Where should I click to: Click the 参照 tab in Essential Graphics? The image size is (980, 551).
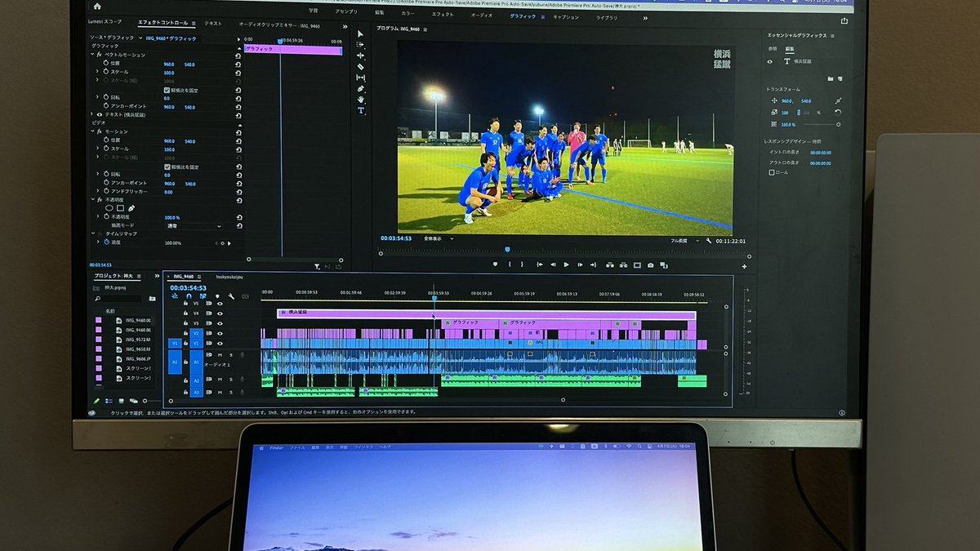[772, 49]
